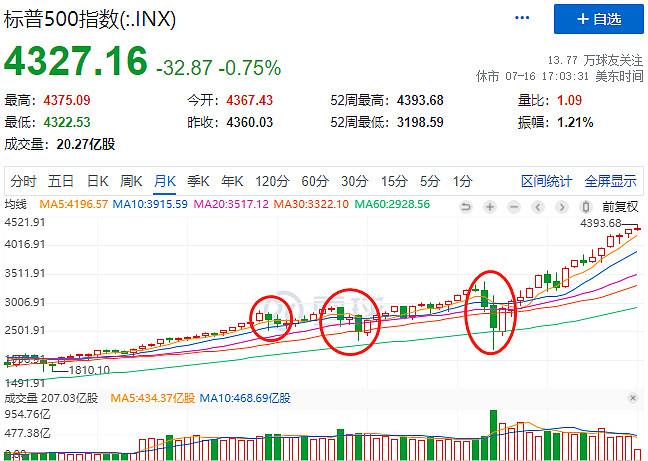Click the volume MA5:434.37亿股 label

(x=153, y=398)
